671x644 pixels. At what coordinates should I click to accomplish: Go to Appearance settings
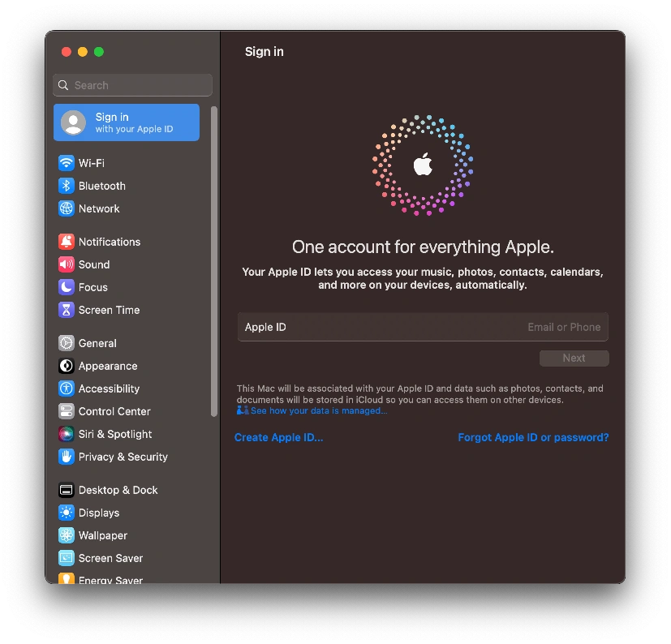(x=107, y=366)
